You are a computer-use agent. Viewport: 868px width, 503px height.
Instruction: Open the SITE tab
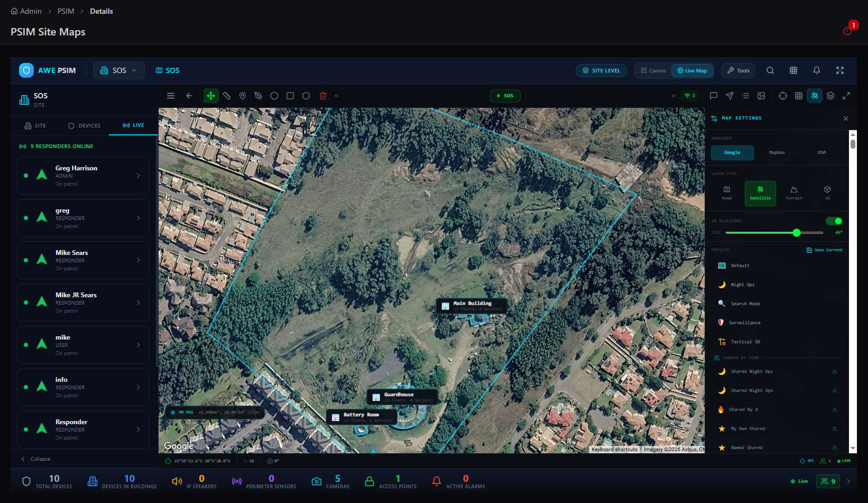35,125
